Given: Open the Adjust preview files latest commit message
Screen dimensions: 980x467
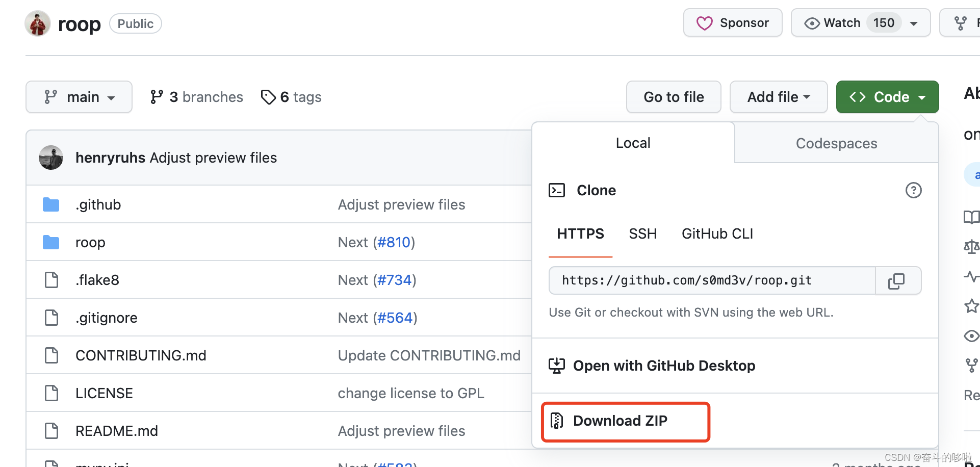Looking at the screenshot, I should 213,158.
